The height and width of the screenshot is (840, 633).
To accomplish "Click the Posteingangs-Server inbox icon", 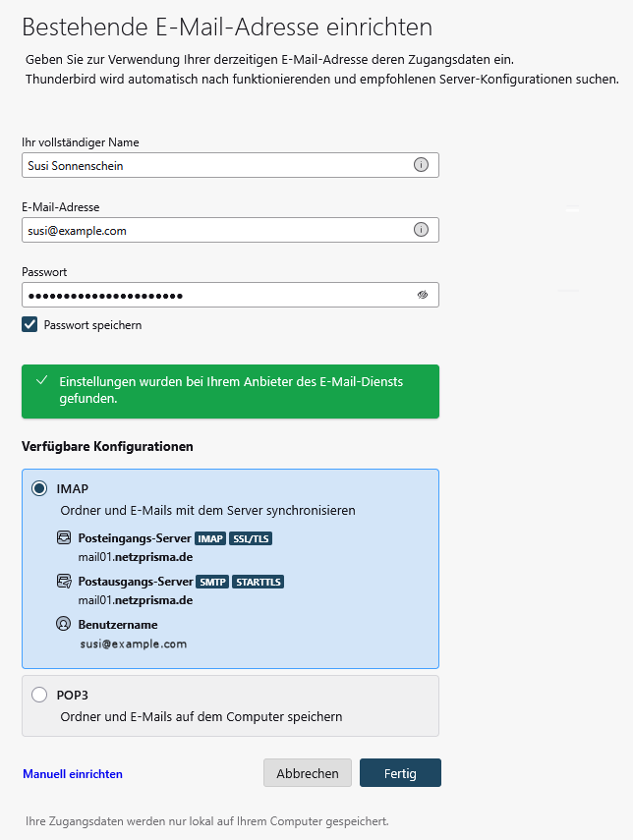I will coord(65,538).
